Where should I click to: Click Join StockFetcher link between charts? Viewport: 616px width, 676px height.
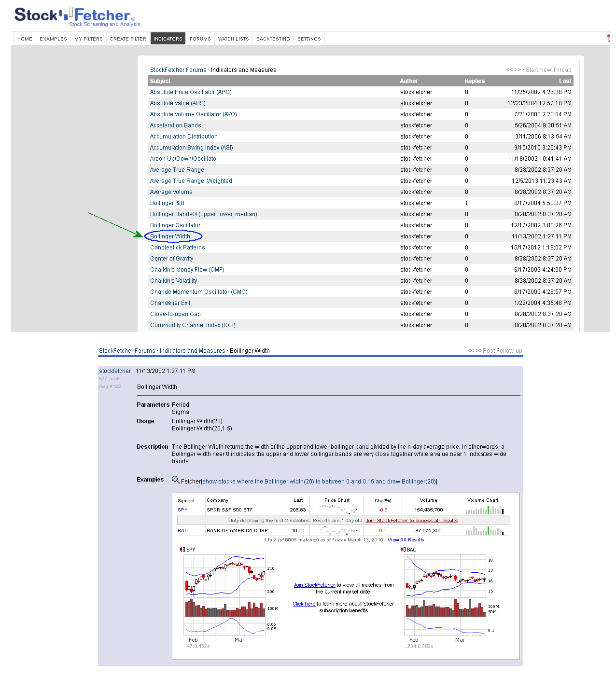pyautogui.click(x=314, y=585)
